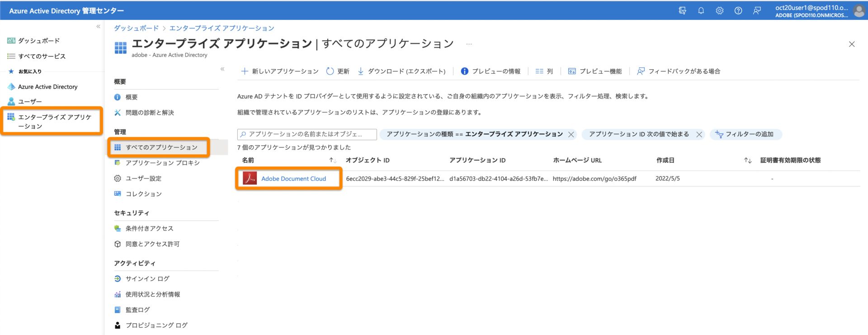The width and height of the screenshot is (868, 335).
Task: Click the オブジェクト ID column header
Action: pyautogui.click(x=368, y=160)
